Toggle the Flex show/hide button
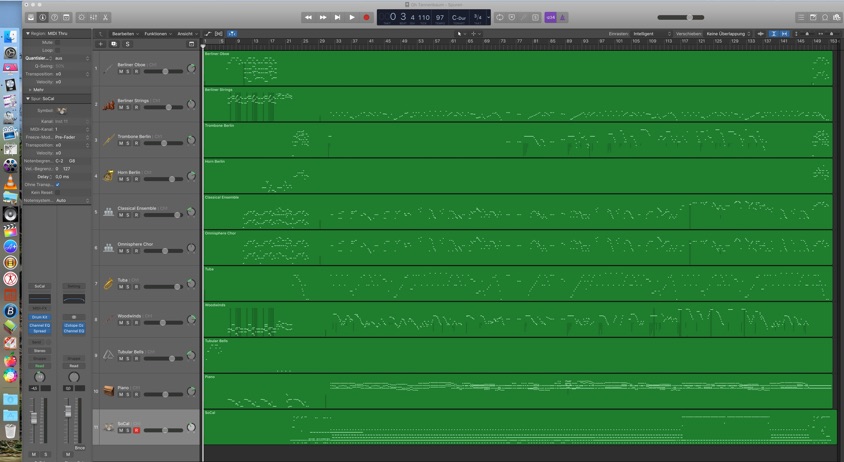 [x=219, y=33]
